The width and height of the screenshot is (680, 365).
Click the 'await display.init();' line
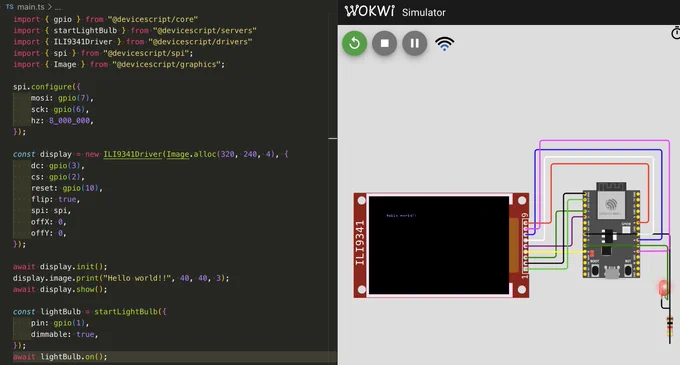(60, 267)
